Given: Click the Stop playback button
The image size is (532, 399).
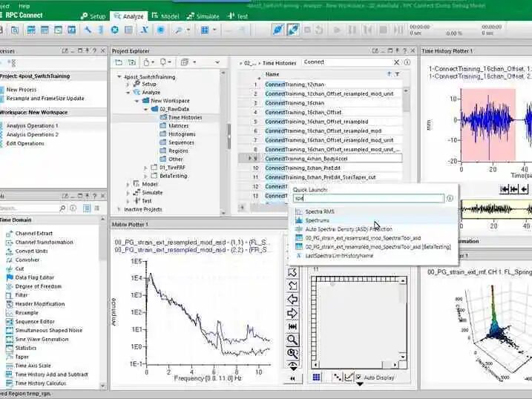Looking at the screenshot, I should [383, 30].
